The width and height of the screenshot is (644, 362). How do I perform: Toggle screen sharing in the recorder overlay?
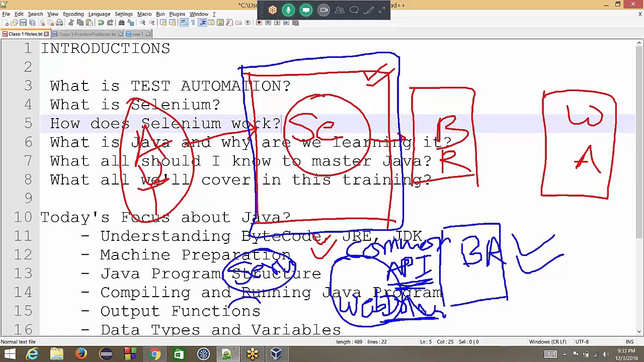pyautogui.click(x=306, y=10)
